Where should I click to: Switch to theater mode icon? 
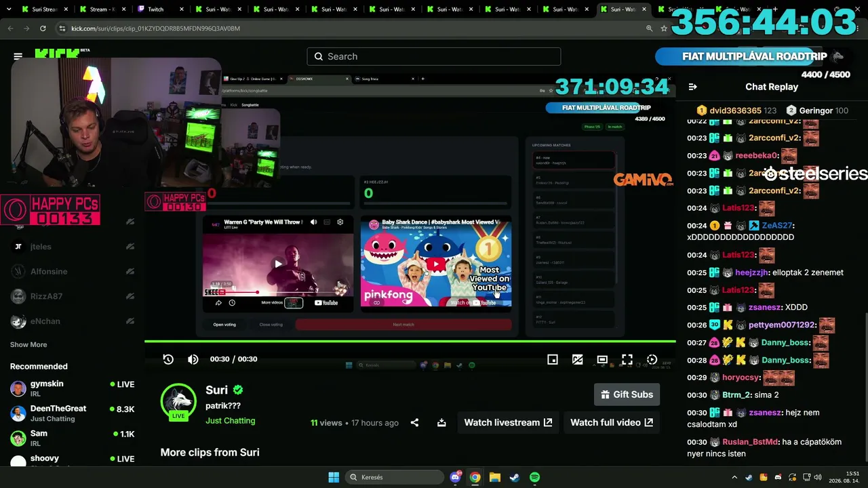click(x=602, y=360)
